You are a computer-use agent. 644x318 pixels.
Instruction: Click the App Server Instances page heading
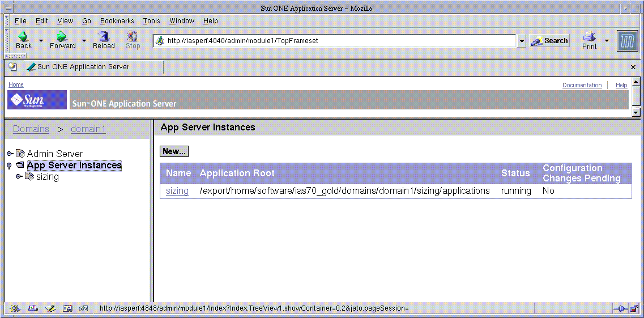208,128
